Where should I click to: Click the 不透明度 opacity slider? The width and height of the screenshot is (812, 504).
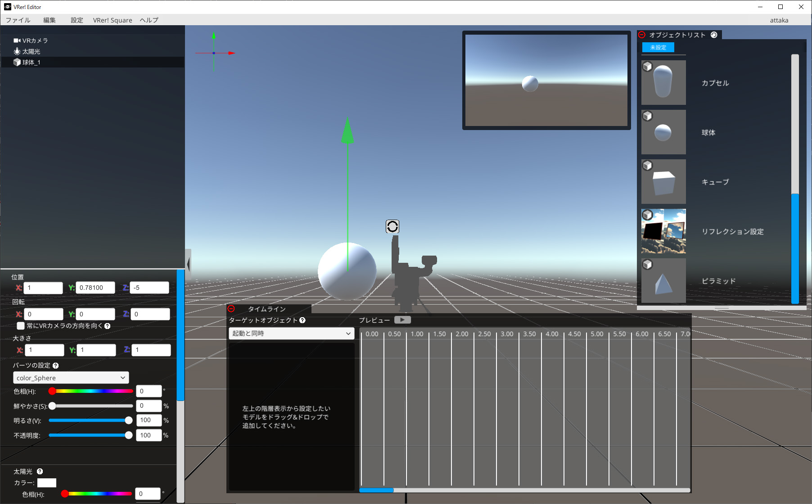click(x=91, y=435)
